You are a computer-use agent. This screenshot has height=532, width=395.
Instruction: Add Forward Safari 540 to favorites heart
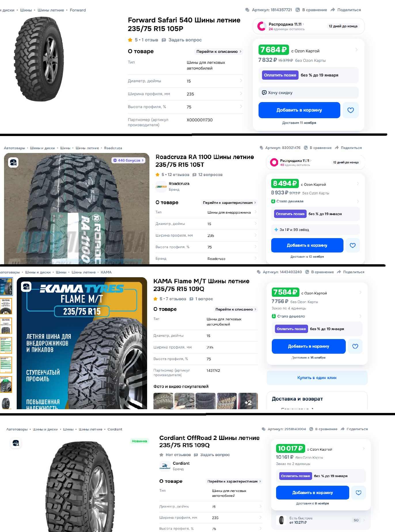[350, 110]
